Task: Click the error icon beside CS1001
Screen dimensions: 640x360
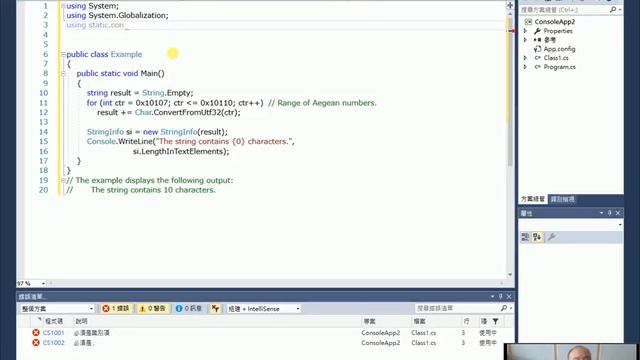Action: coord(36,333)
